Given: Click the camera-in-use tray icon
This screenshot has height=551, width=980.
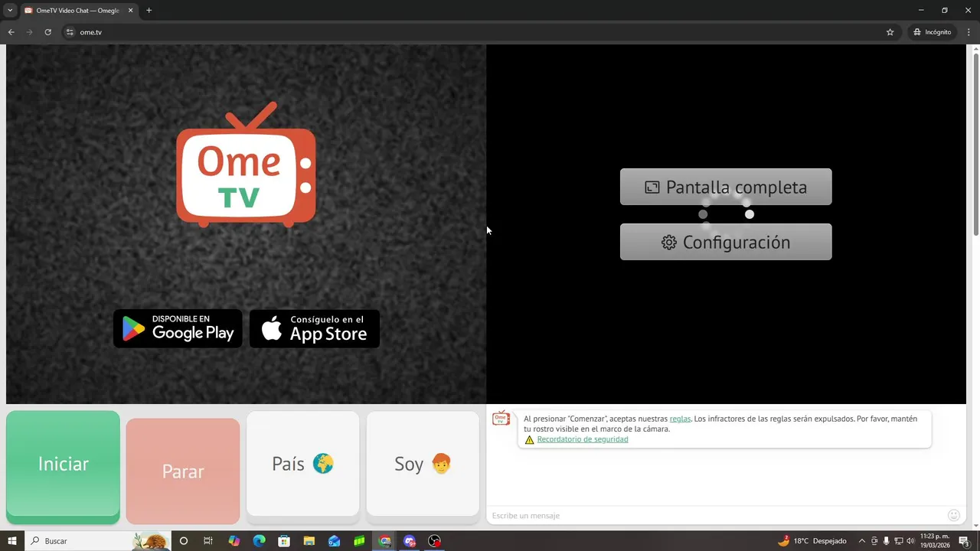Looking at the screenshot, I should pos(874,541).
